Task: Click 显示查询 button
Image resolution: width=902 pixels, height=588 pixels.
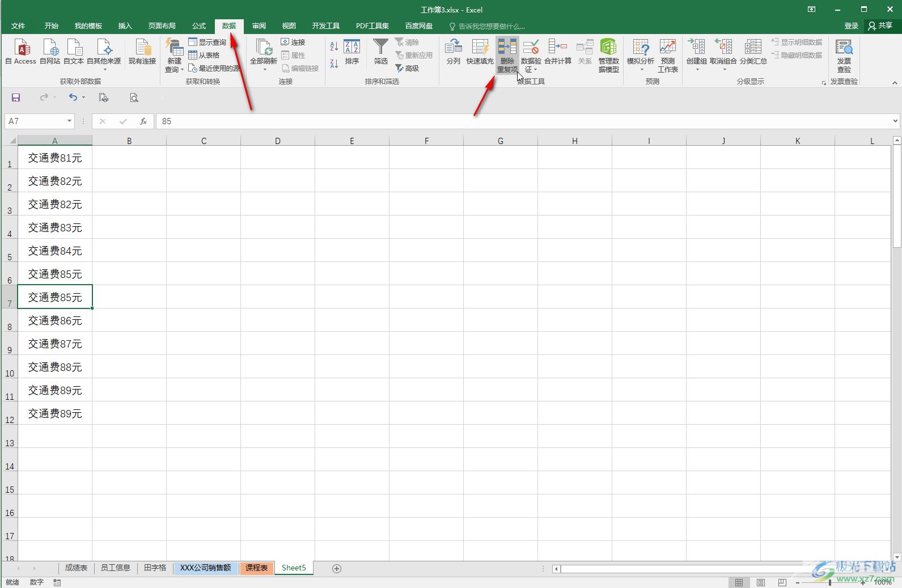Action: coord(207,42)
